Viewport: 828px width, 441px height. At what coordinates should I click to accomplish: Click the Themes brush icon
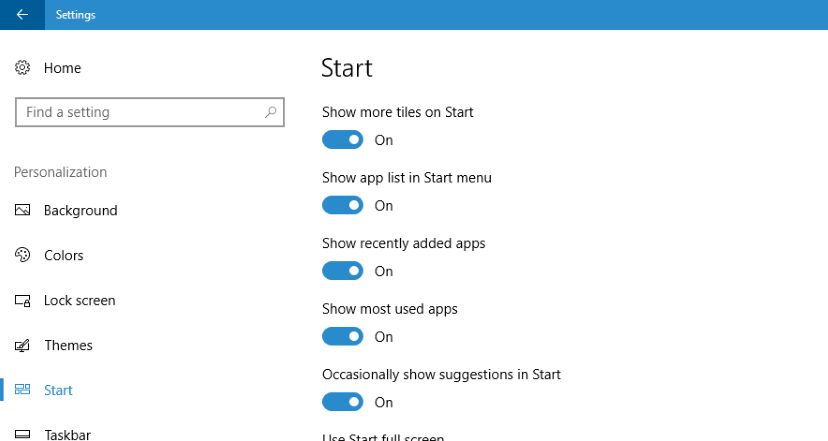22,345
